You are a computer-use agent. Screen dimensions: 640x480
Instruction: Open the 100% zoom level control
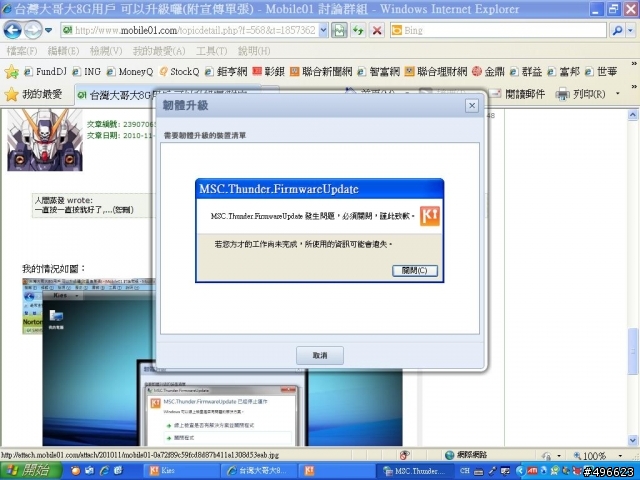pyautogui.click(x=598, y=456)
